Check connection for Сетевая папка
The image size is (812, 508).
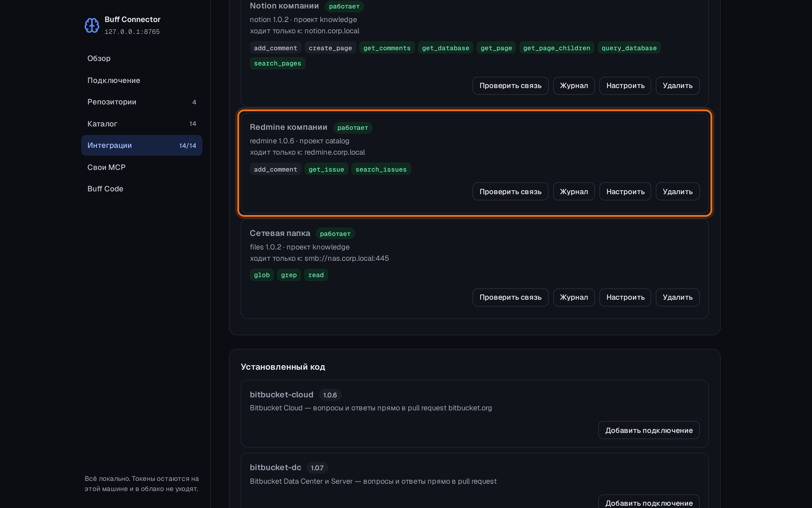click(x=510, y=297)
